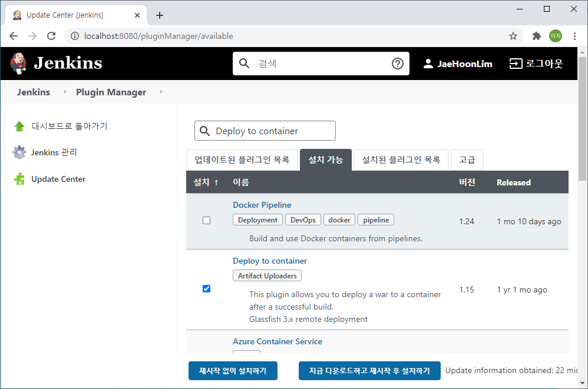Filter by DevOps tag
The image size is (588, 389).
(x=303, y=220)
